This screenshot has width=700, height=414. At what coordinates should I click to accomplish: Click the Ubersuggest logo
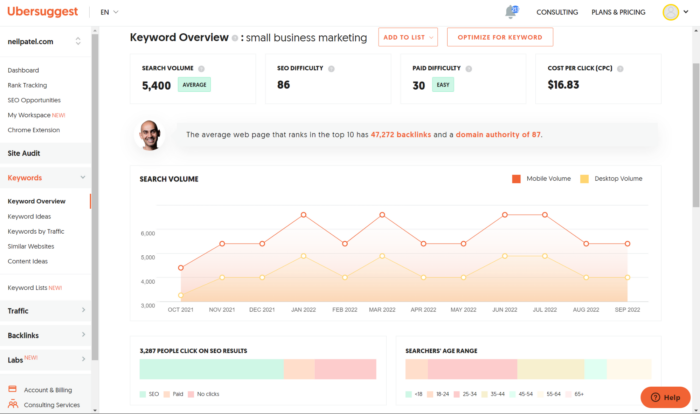tap(42, 12)
